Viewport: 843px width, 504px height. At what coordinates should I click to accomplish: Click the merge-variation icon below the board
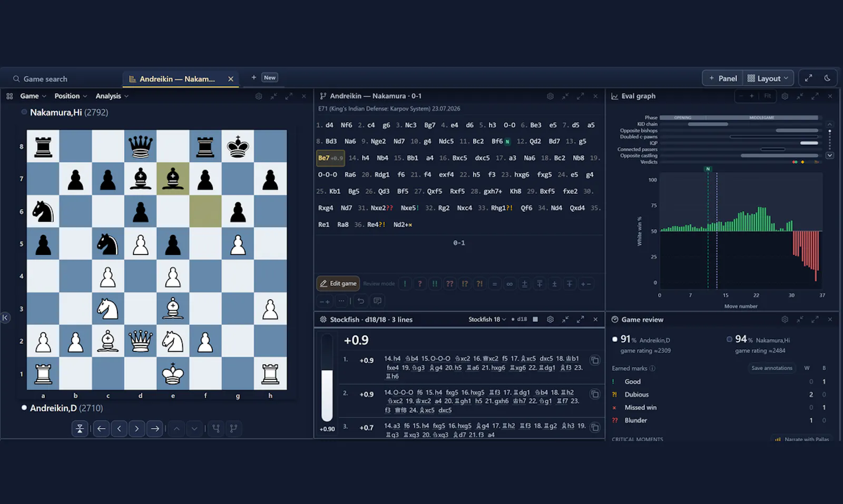click(x=216, y=429)
